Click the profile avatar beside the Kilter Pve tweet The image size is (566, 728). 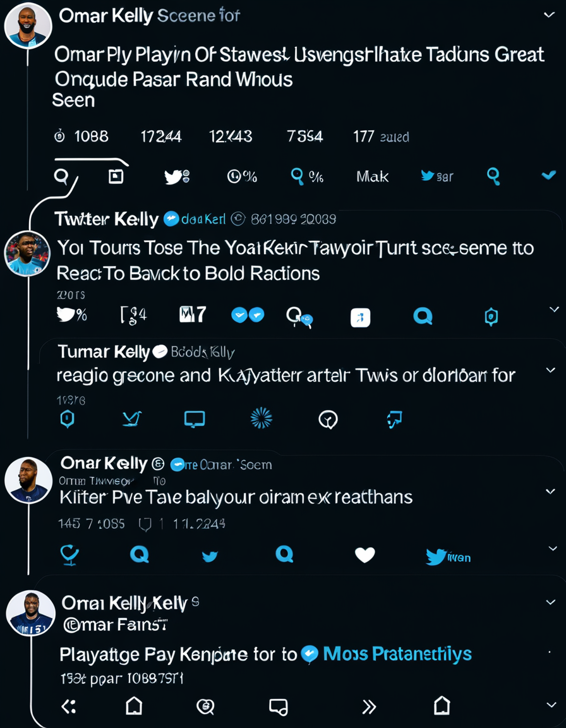coord(28,480)
